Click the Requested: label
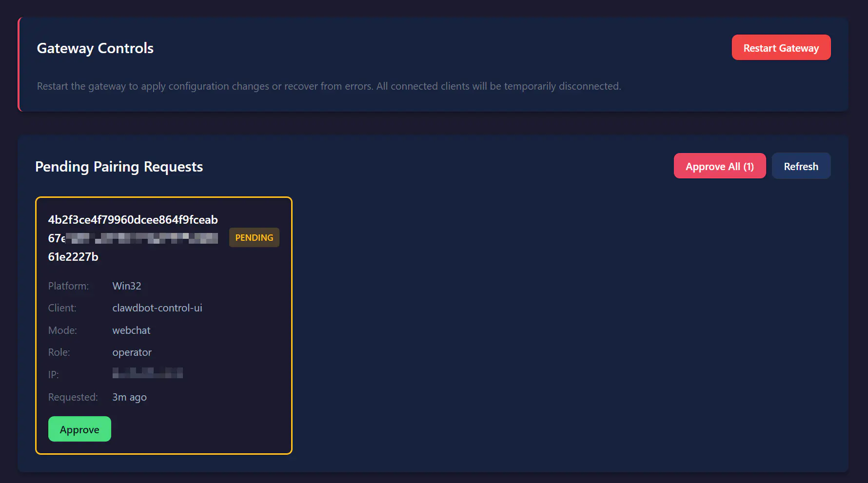Screen dimensions: 868x483 point(73,397)
